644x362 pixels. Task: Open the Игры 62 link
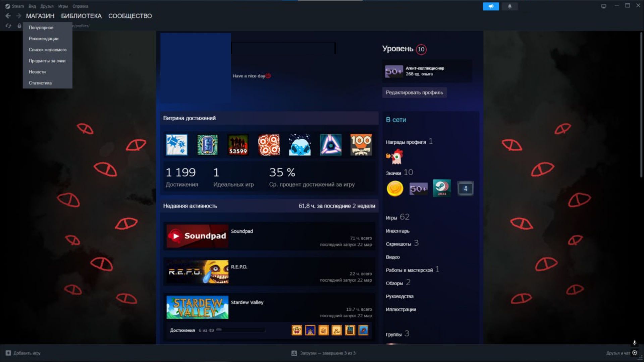[x=397, y=217]
